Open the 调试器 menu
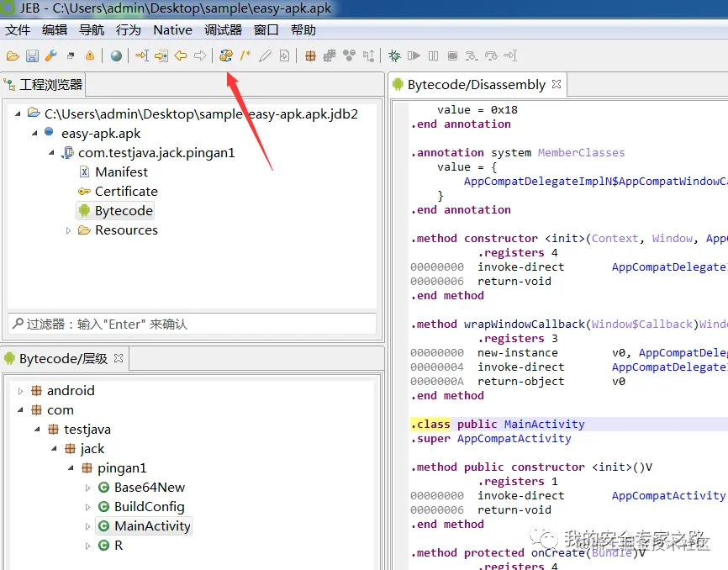 (x=224, y=30)
